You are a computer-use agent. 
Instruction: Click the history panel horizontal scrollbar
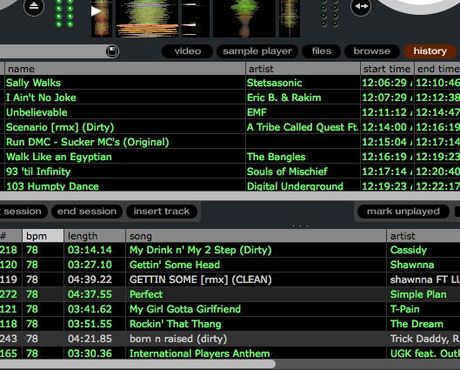(230, 196)
